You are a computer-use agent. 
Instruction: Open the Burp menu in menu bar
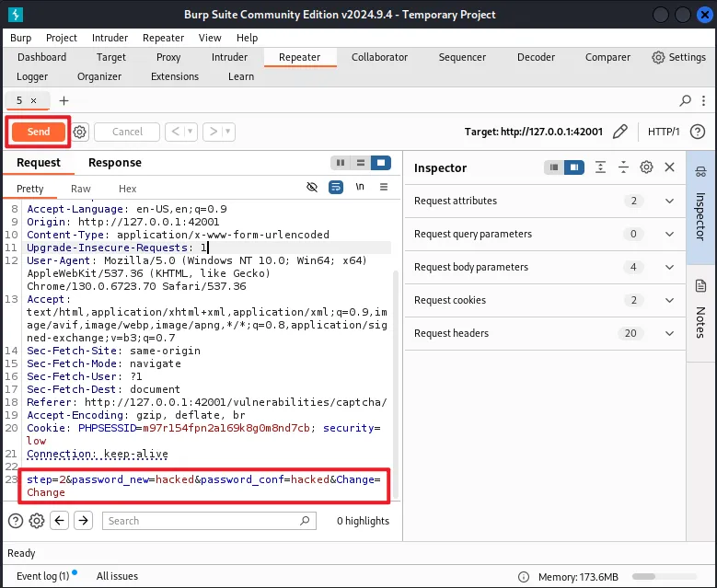coord(20,38)
